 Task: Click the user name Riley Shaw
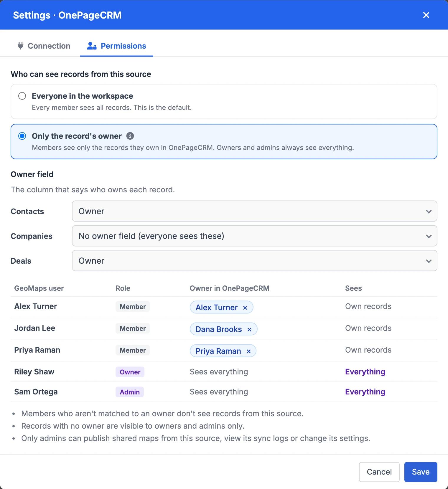pyautogui.click(x=34, y=372)
